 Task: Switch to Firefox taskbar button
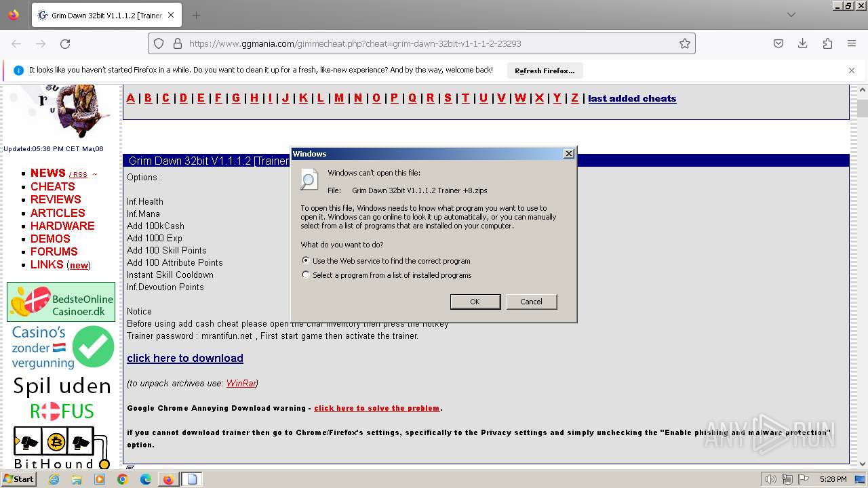[168, 479]
